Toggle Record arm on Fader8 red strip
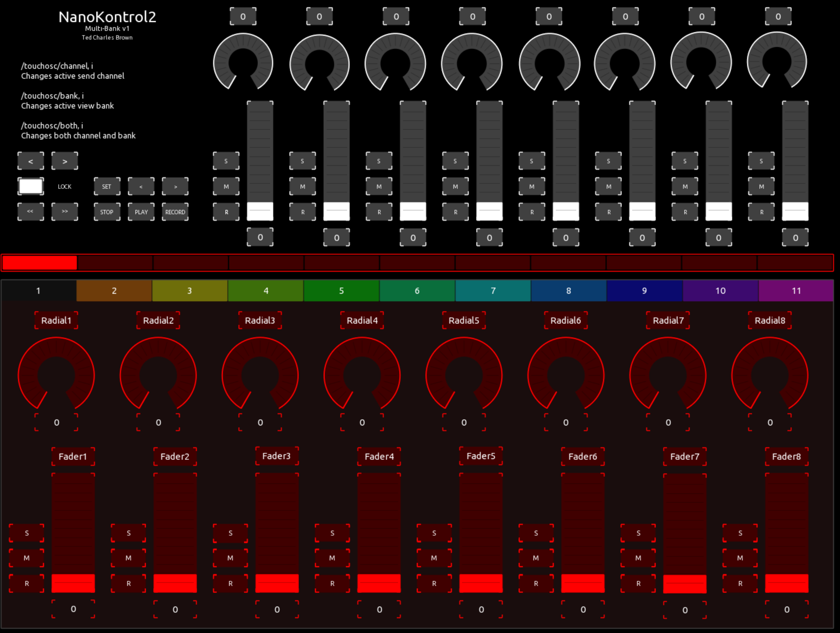Viewport: 840px width, 633px height. (x=740, y=583)
